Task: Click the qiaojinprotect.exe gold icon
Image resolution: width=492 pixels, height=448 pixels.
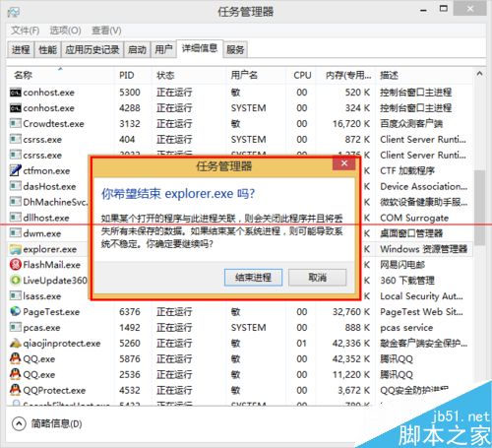Action: (x=16, y=343)
